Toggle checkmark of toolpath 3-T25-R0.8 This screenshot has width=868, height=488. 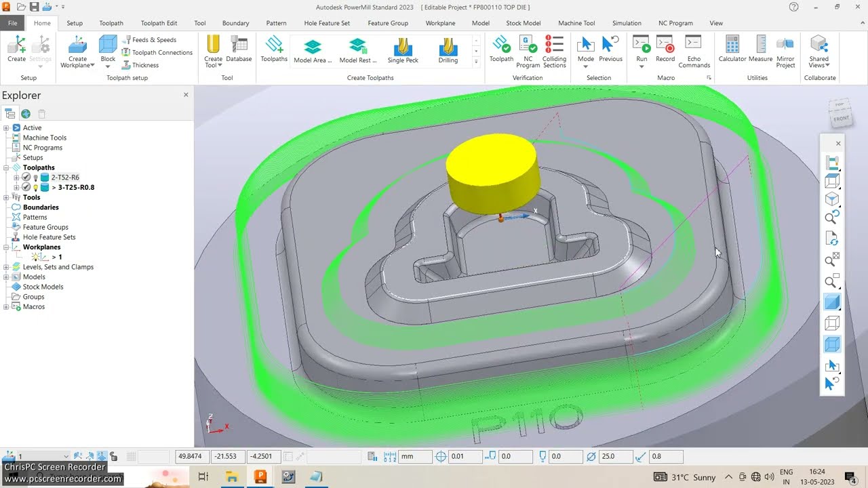[26, 187]
